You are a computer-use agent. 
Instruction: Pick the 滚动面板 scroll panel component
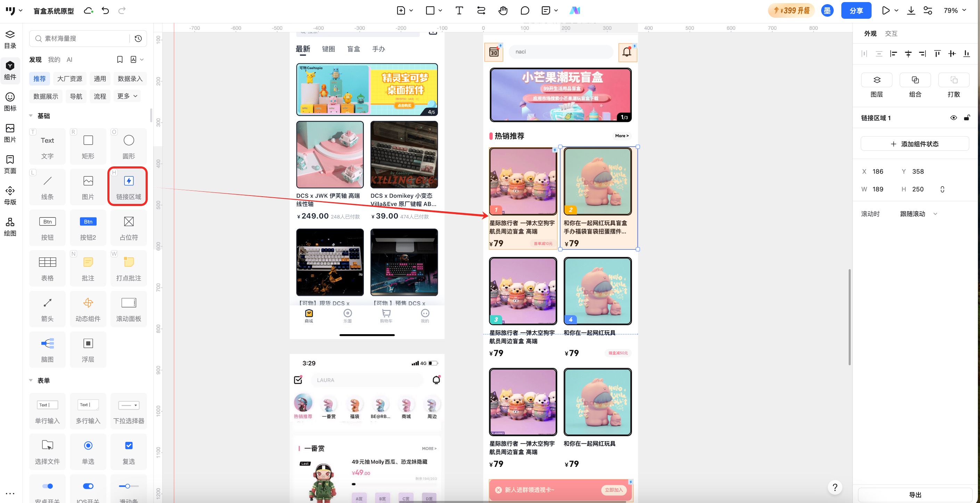click(x=129, y=309)
